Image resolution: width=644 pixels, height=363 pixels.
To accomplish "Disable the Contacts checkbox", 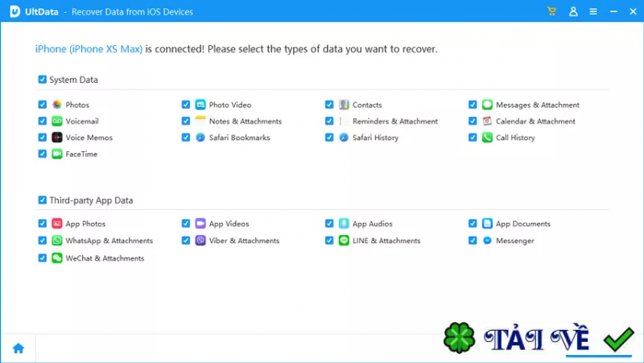I will point(329,105).
